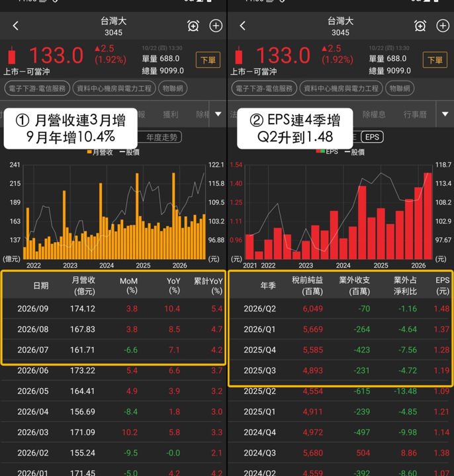Open 資料中心機房與電力工程 tag on revenue screen

114,89
